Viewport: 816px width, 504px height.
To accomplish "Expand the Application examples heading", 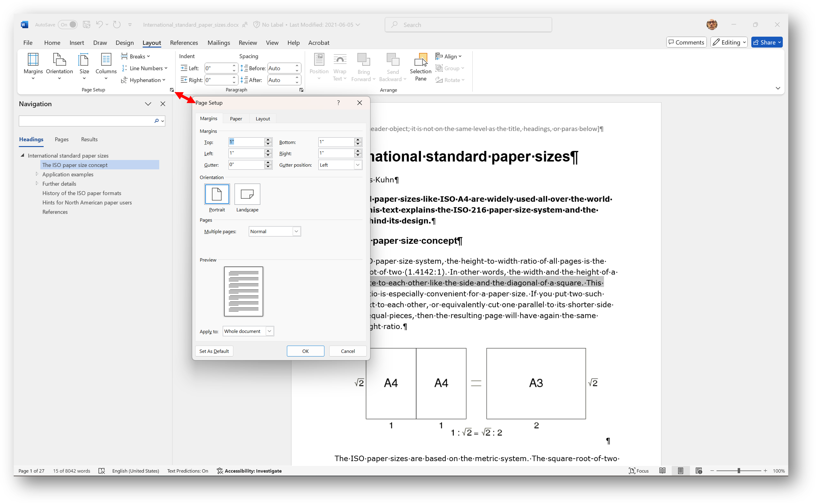I will 37,174.
